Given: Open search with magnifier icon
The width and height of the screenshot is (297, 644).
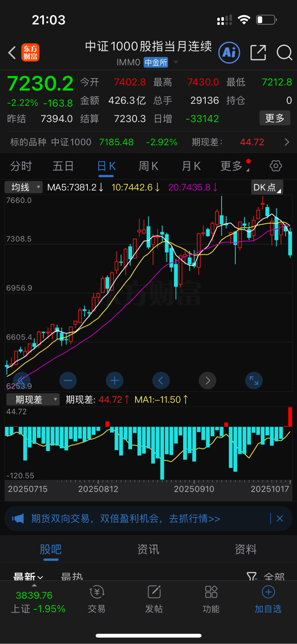Looking at the screenshot, I should click(x=284, y=53).
